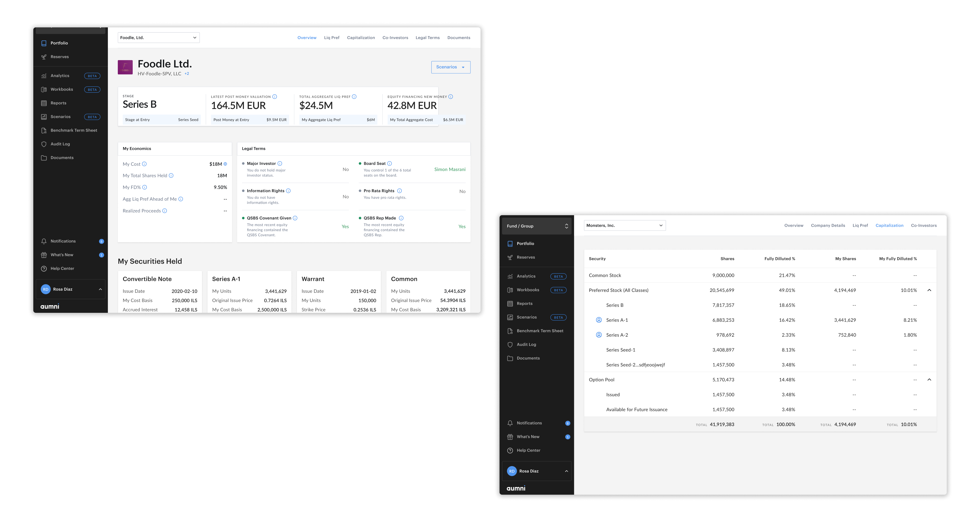Open Fund / Group selector in sidebar

coord(536,226)
